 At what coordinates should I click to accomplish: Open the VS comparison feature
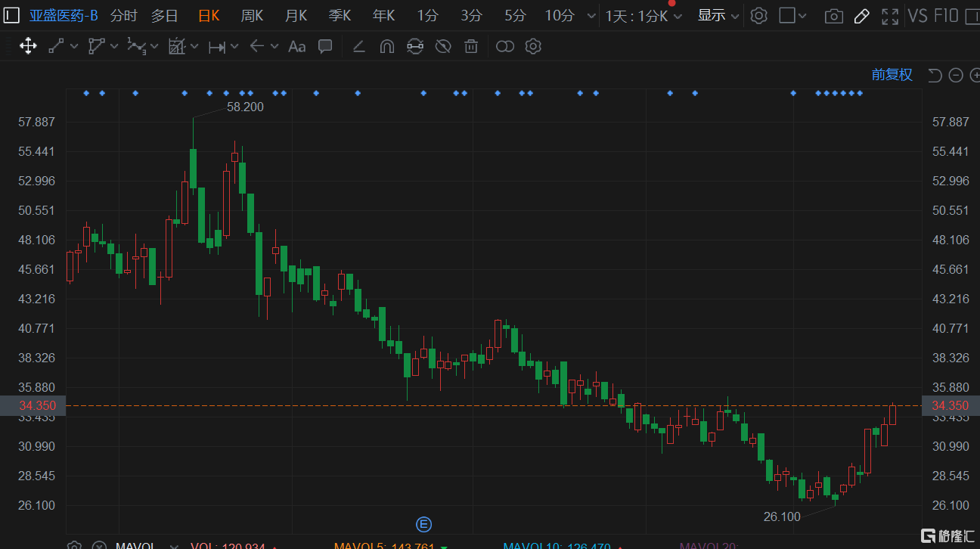coord(917,15)
